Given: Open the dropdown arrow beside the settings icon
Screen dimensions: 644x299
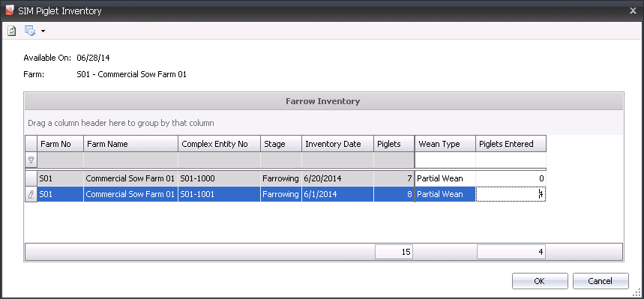Looking at the screenshot, I should coord(43,31).
